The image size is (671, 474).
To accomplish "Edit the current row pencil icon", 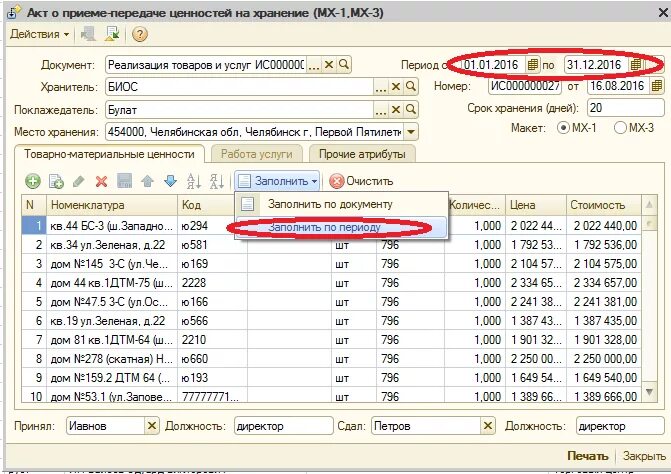I will click(79, 181).
